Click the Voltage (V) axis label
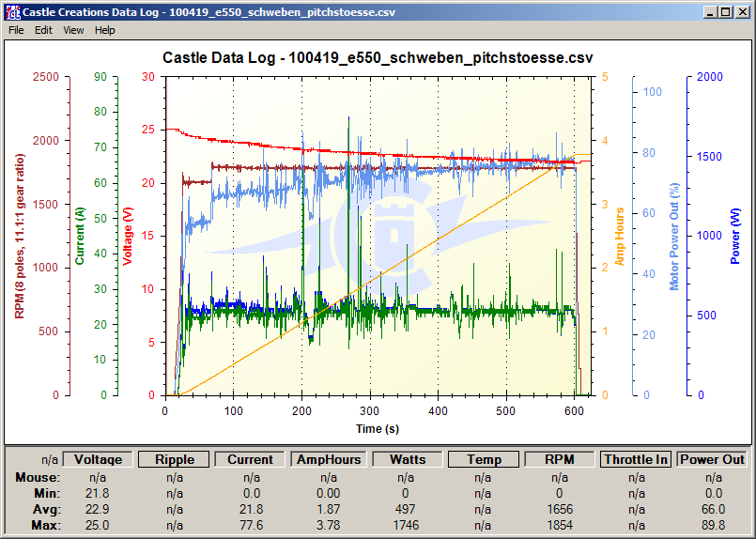 (128, 237)
